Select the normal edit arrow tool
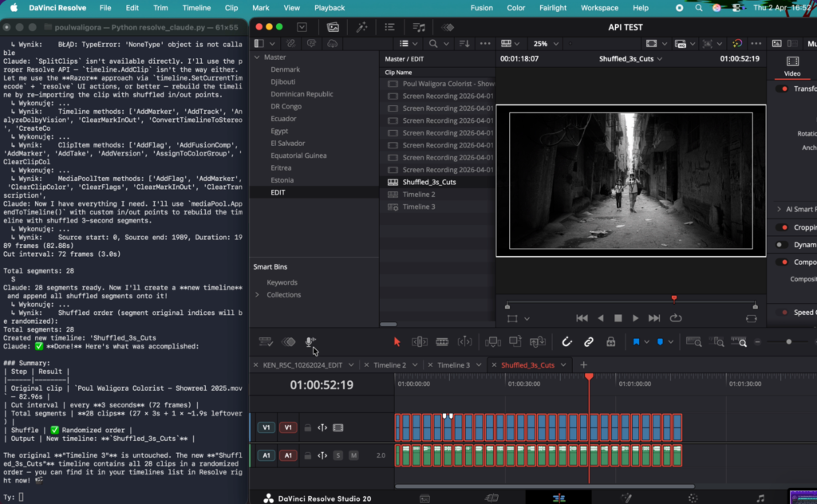817x504 pixels. [x=397, y=343]
